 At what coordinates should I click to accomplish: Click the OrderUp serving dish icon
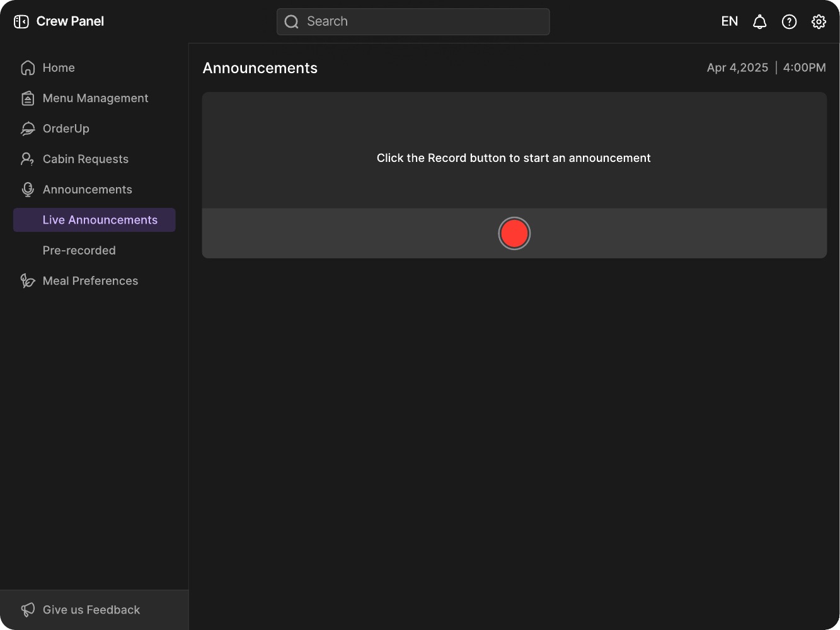click(28, 129)
